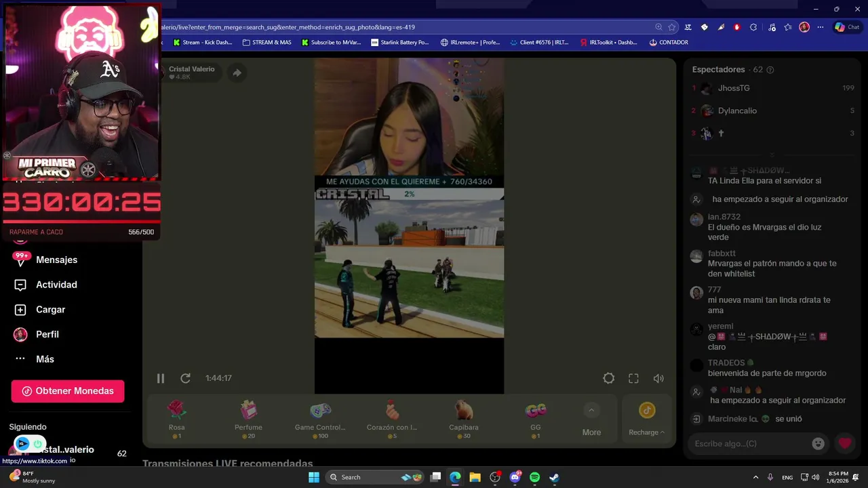Open top viewer JhossTG profile
This screenshot has height=488, width=868.
pos(734,88)
